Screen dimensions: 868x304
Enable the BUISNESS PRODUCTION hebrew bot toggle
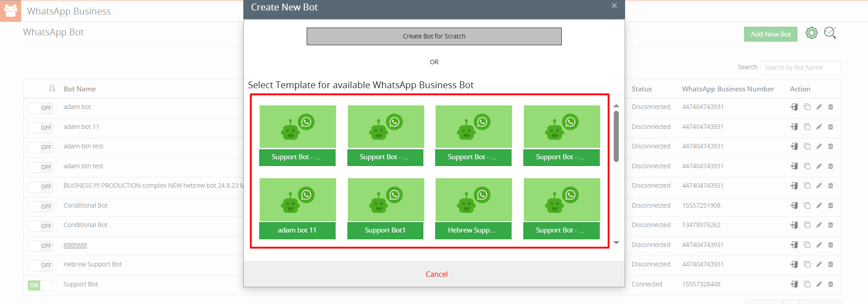pos(40,186)
